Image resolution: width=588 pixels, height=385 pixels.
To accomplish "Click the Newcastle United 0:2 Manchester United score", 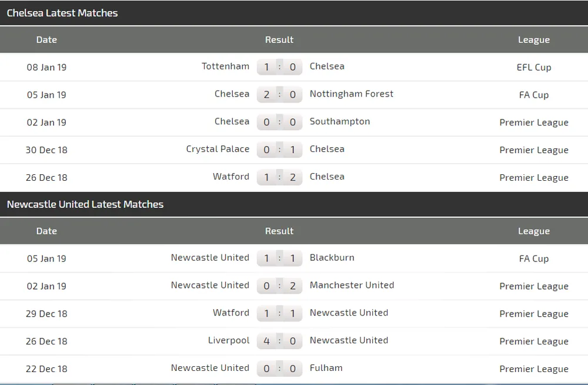I will (279, 286).
